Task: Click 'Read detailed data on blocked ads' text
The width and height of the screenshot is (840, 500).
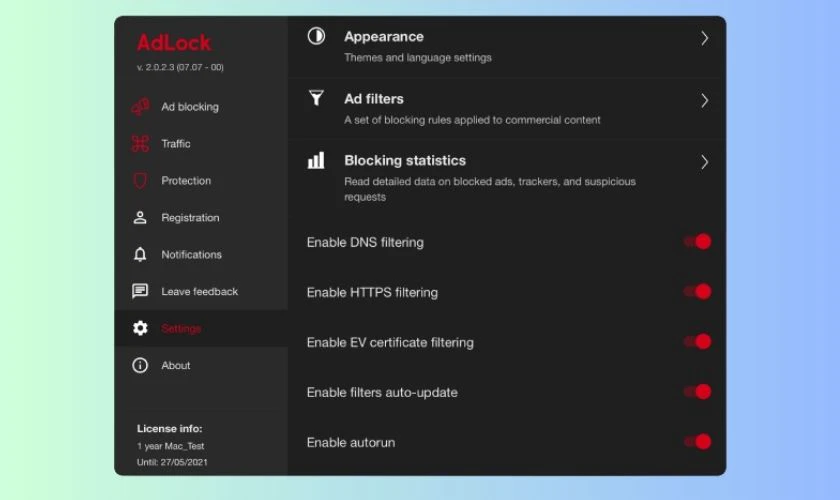Action: tap(490, 189)
